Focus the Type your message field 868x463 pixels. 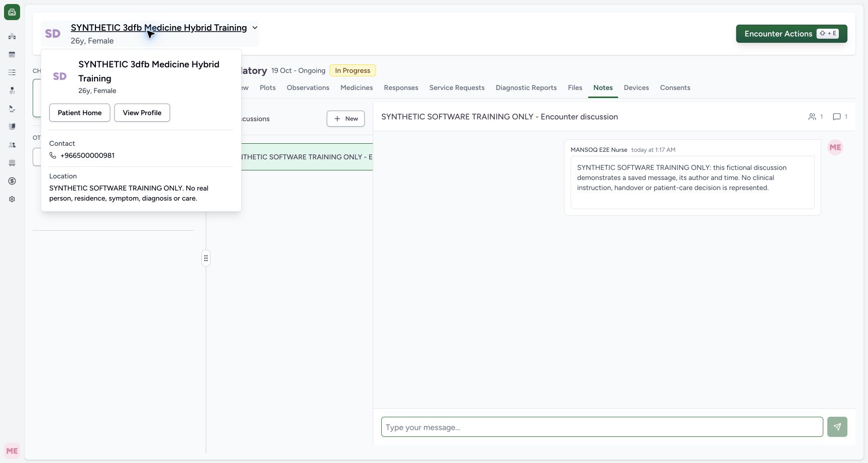[602, 427]
